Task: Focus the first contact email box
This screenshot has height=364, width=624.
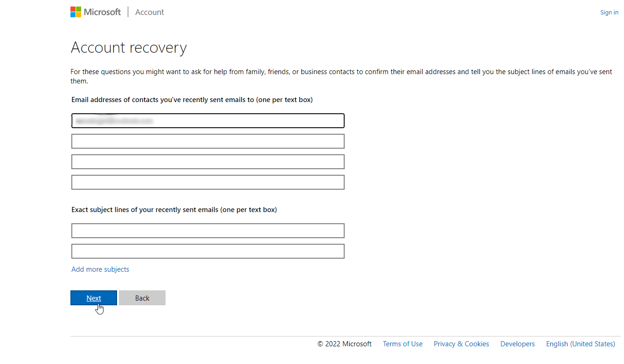Action: [x=208, y=121]
